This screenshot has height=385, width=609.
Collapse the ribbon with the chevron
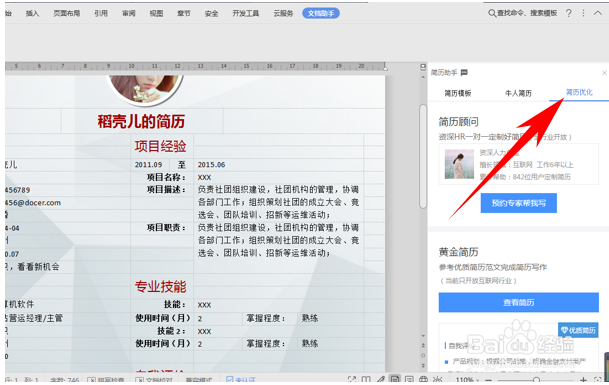[x=598, y=13]
